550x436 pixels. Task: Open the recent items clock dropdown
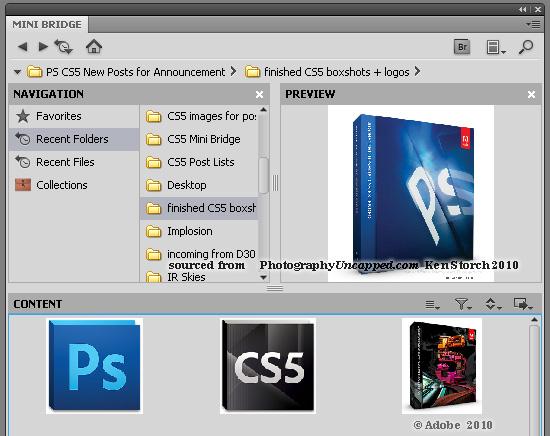click(x=63, y=47)
